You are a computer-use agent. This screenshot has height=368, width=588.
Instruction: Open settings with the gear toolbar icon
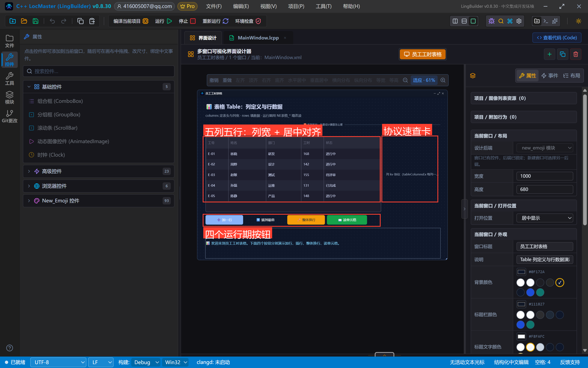pos(519,21)
